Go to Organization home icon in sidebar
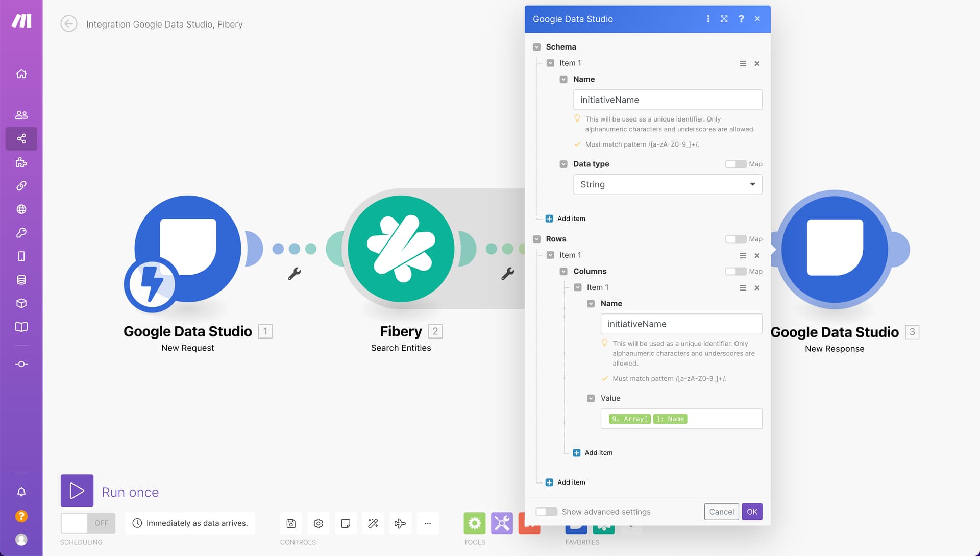980x556 pixels. click(x=21, y=74)
